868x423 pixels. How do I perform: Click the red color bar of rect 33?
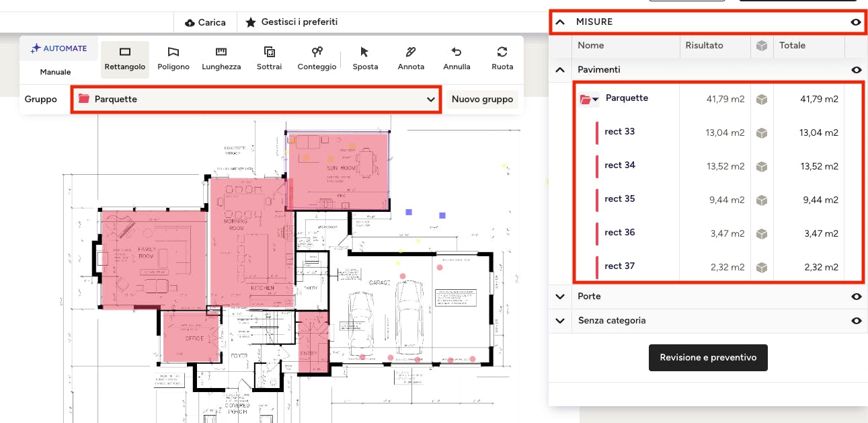596,132
